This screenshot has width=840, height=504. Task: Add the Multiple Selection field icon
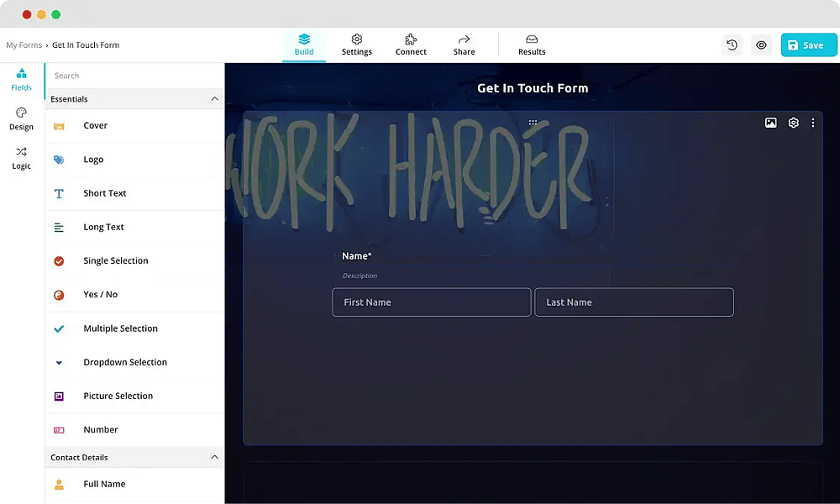[59, 328]
